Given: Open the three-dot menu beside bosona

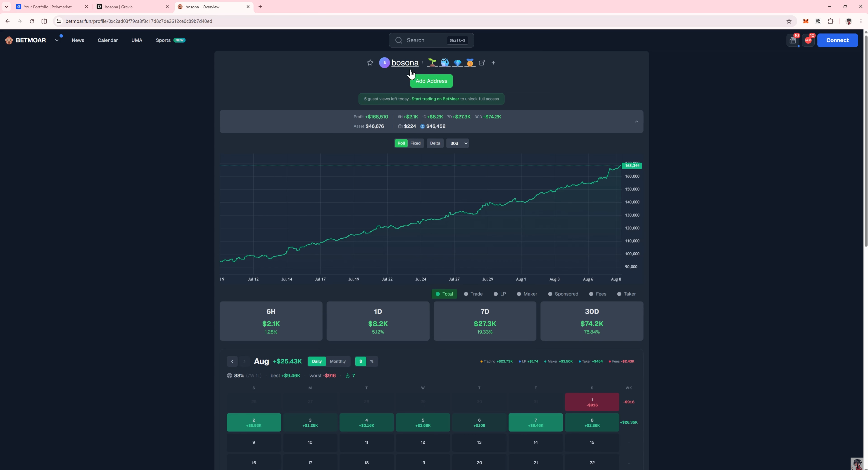Looking at the screenshot, I should pos(423,63).
